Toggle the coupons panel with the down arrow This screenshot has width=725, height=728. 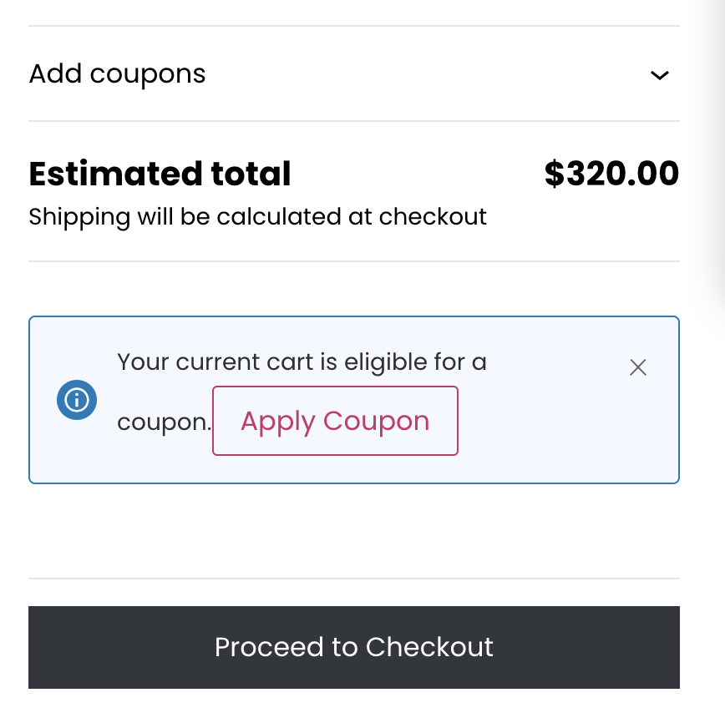[660, 75]
